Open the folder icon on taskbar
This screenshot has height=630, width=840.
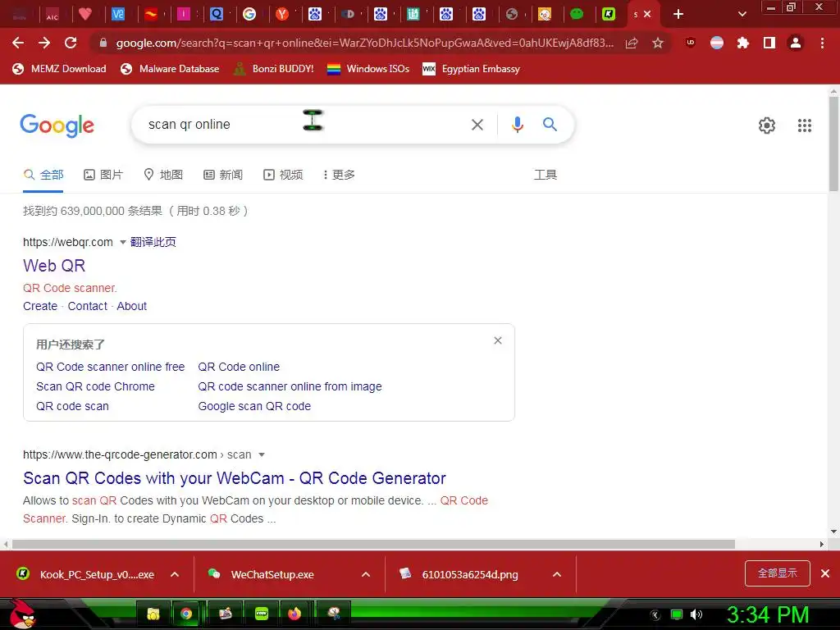tap(153, 614)
